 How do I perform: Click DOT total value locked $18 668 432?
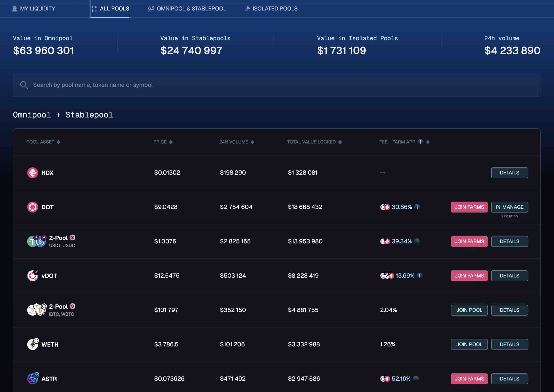tap(305, 207)
